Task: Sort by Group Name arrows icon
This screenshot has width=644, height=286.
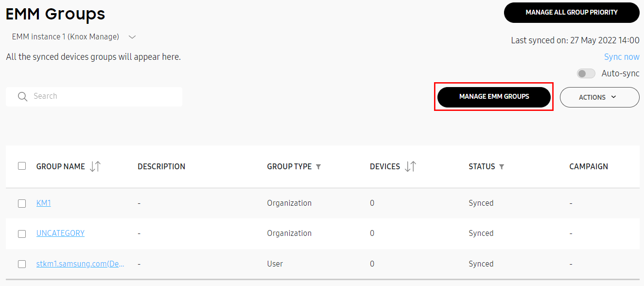Action: click(x=95, y=166)
